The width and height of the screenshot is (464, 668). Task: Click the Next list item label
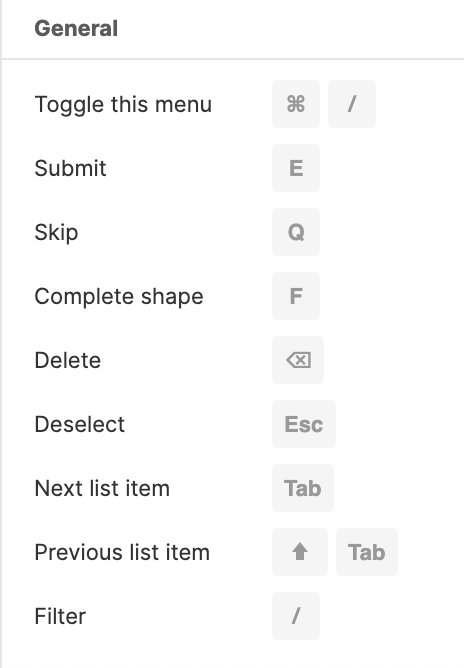[x=102, y=488]
